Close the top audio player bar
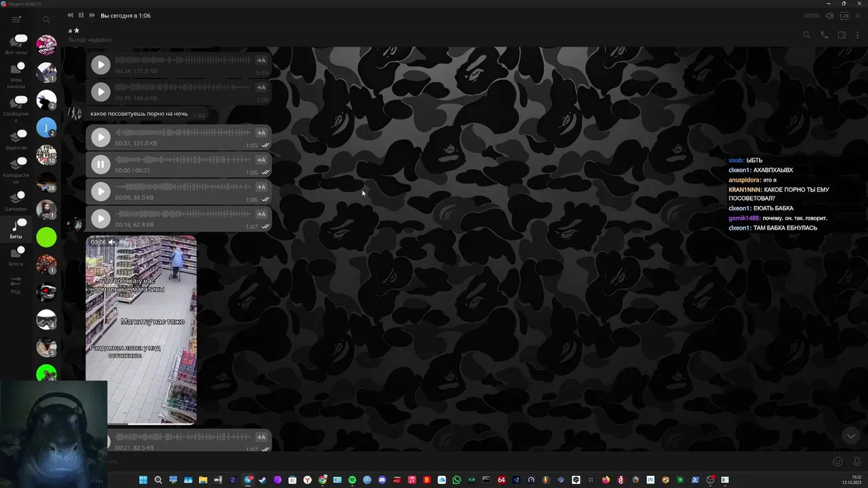The height and width of the screenshot is (488, 868). tap(859, 16)
